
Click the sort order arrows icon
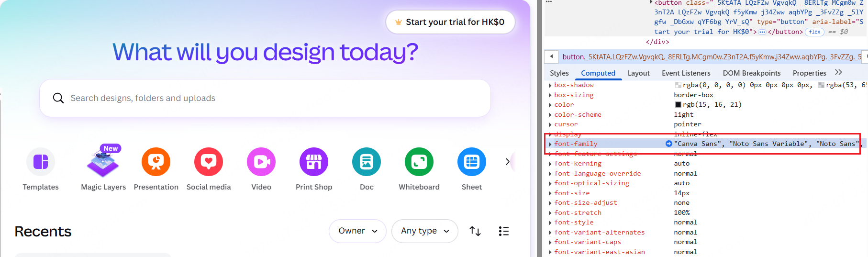coord(475,231)
